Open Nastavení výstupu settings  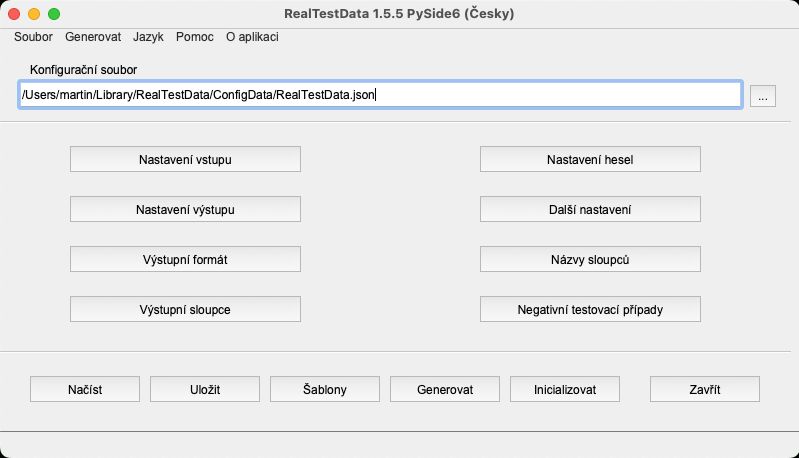click(185, 209)
